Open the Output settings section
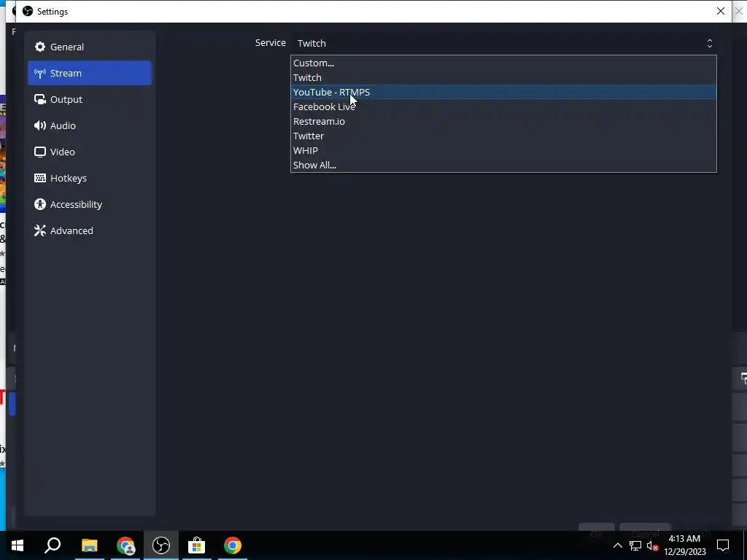747x560 pixels. coord(90,99)
